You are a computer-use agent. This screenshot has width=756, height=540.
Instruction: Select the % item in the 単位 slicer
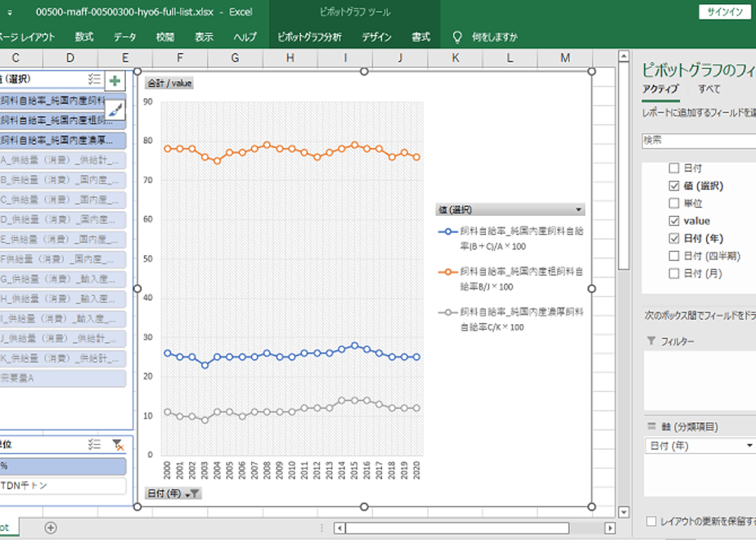point(63,466)
